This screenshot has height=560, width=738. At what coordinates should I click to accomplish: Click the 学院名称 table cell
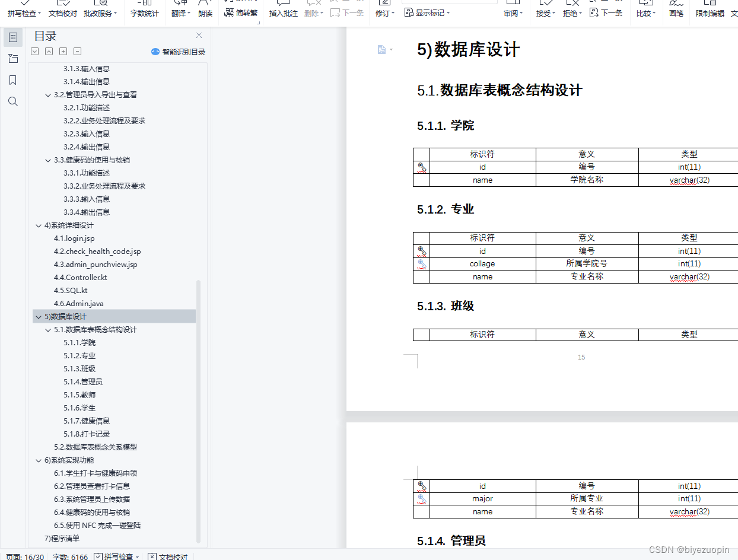[x=587, y=180]
